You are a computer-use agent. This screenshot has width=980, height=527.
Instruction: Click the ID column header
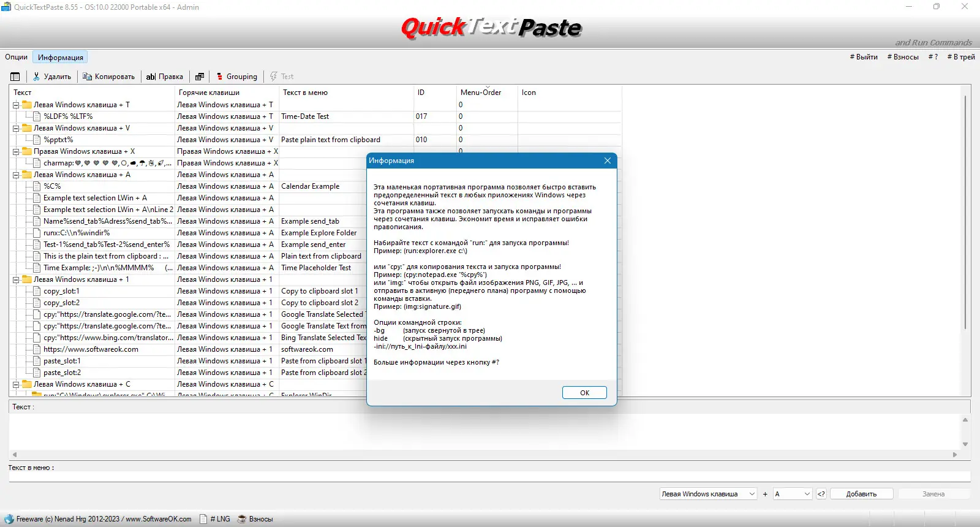point(435,93)
